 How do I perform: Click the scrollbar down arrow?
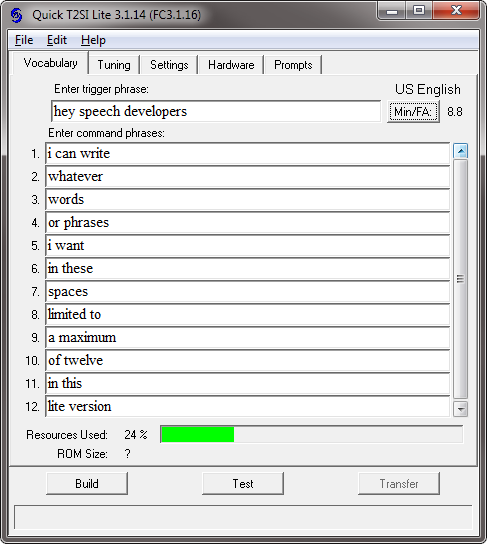point(460,409)
